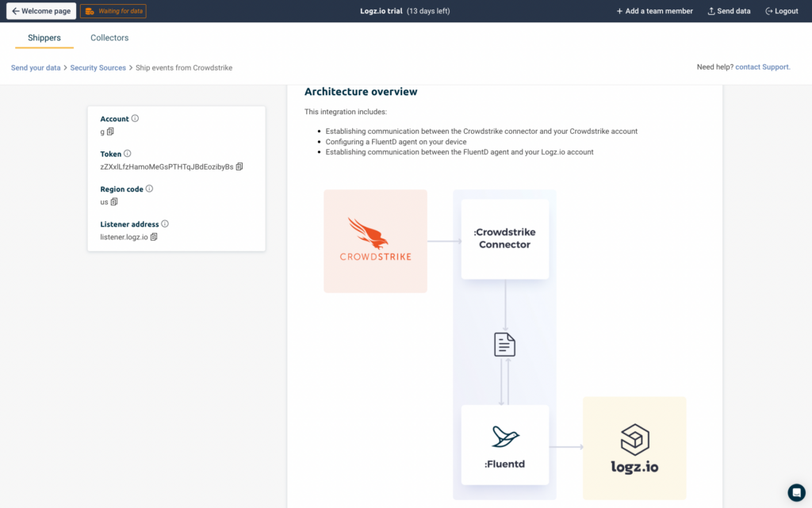Switch to the Collectors tab
The image size is (812, 508).
coord(109,38)
